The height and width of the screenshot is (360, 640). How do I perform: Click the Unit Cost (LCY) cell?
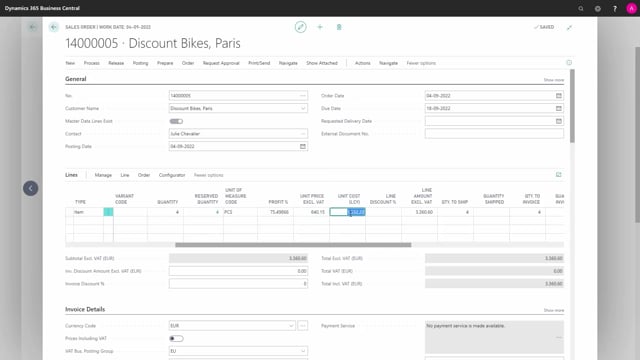[x=347, y=212]
